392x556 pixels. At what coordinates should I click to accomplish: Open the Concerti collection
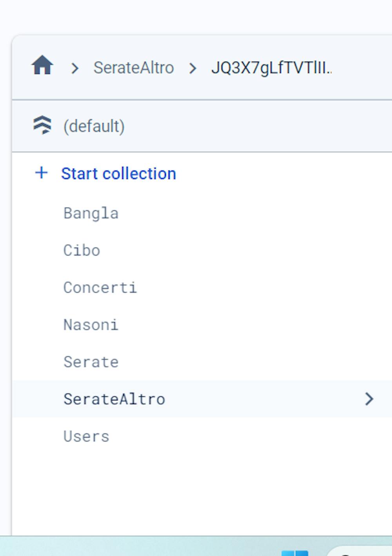(100, 288)
